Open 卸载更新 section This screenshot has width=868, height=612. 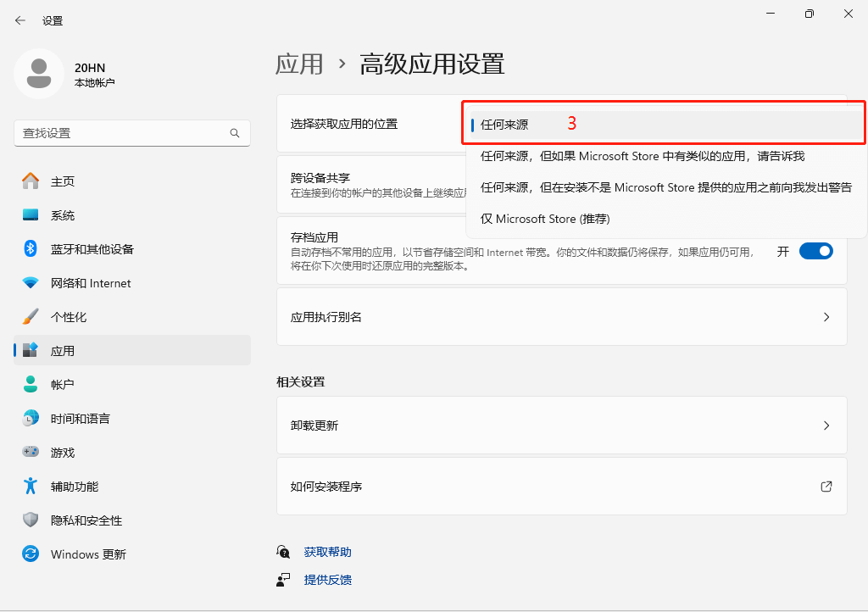coord(561,426)
